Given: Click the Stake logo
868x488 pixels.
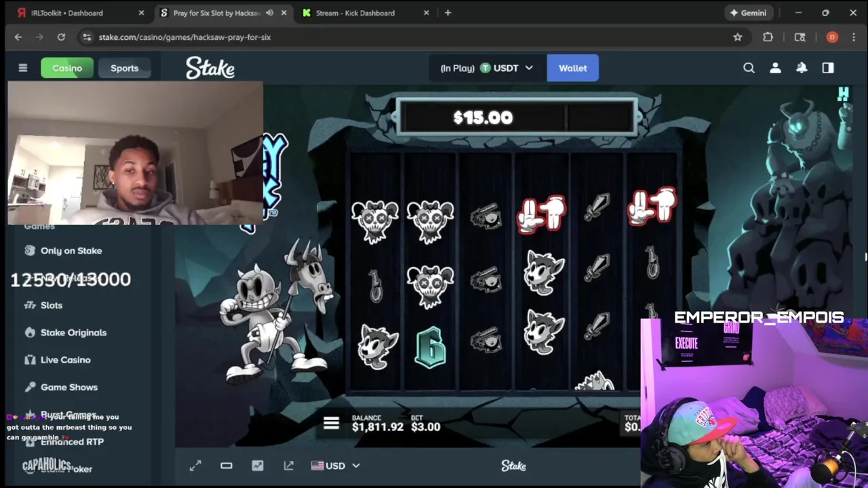Looking at the screenshot, I should (210, 68).
